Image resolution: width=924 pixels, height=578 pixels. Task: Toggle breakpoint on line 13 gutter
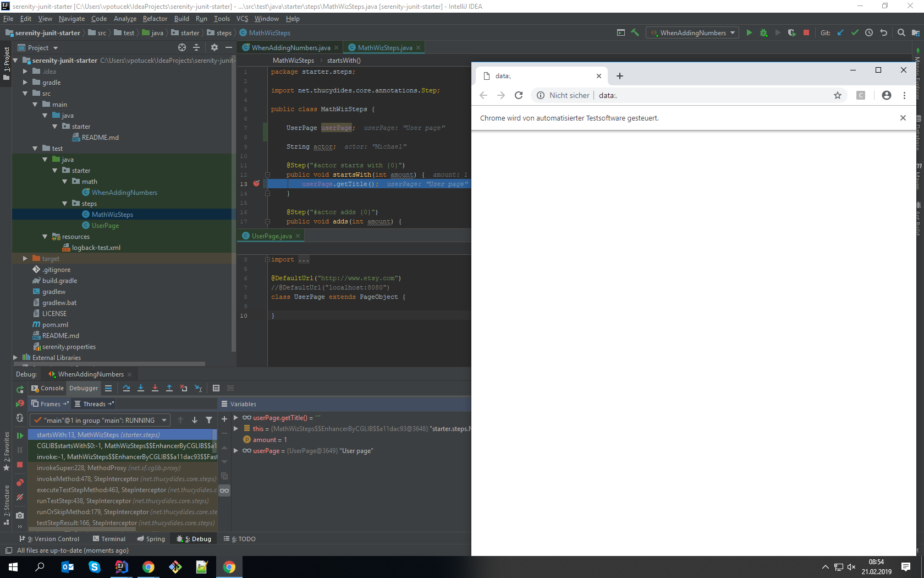[x=256, y=183]
